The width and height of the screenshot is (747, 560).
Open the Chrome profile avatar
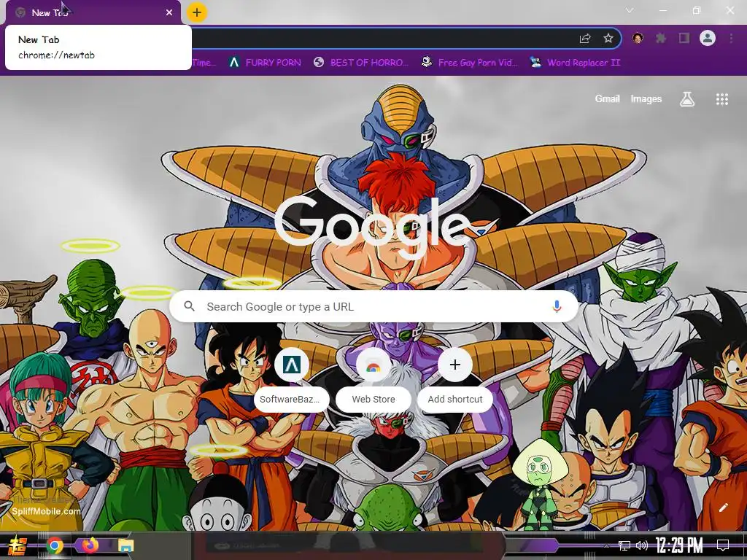pos(708,38)
